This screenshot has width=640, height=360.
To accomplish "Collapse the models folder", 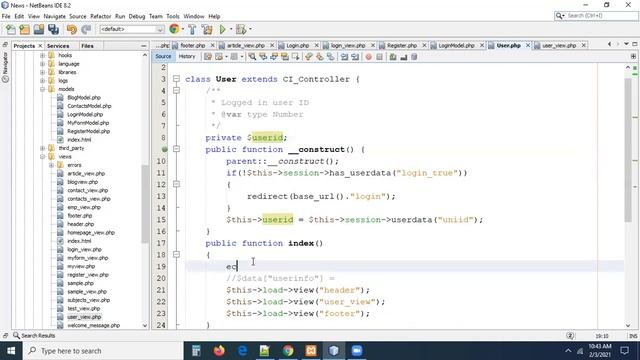I will pyautogui.click(x=42, y=89).
